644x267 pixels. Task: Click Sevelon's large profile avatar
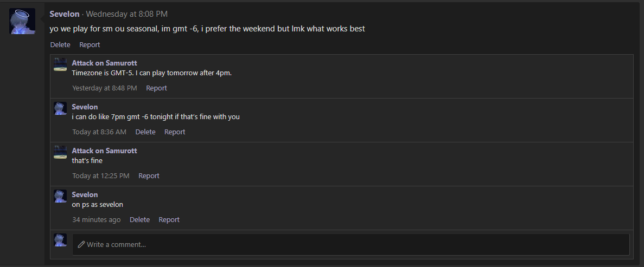[22, 22]
